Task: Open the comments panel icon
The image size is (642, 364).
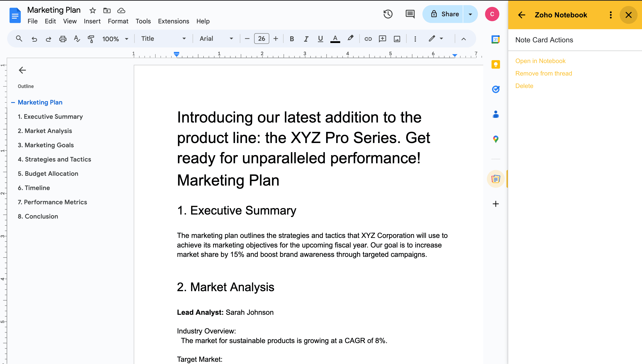Action: coord(410,14)
